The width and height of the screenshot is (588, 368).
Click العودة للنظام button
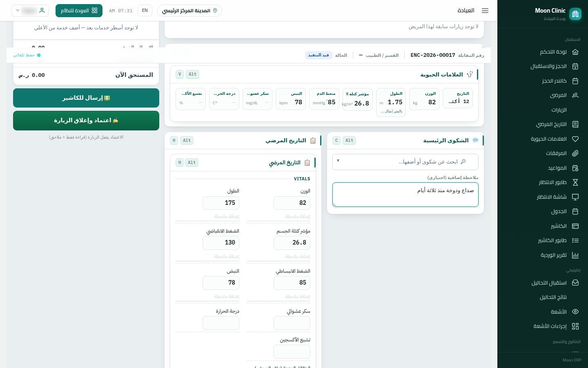point(79,11)
